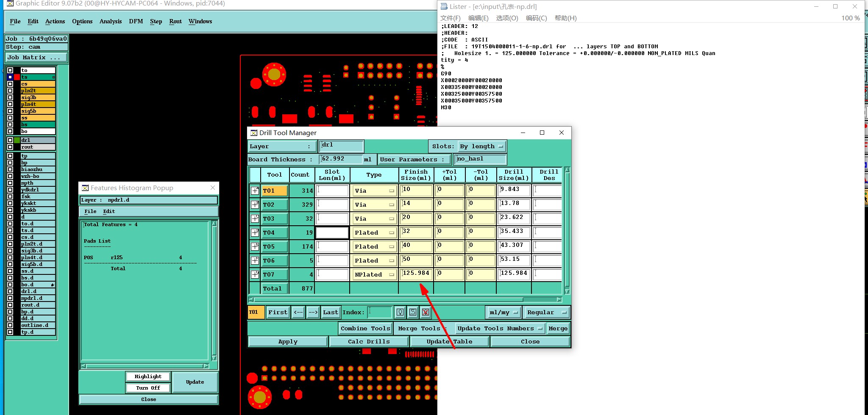Open T05 Type 'Plated' dropdown
The width and height of the screenshot is (868, 415).
point(374,247)
